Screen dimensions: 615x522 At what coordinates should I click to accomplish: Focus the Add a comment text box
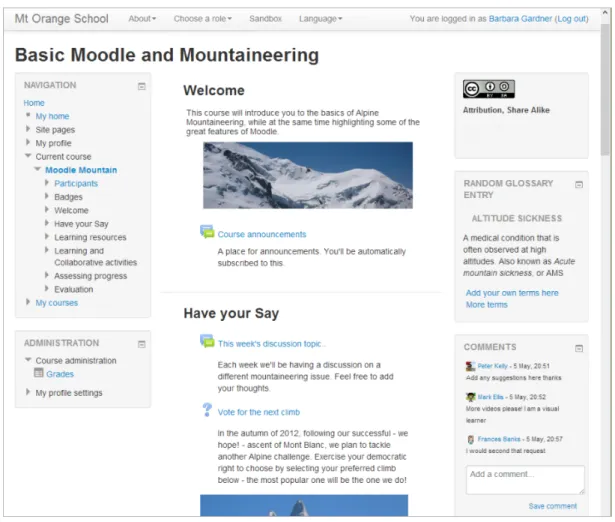tap(525, 480)
